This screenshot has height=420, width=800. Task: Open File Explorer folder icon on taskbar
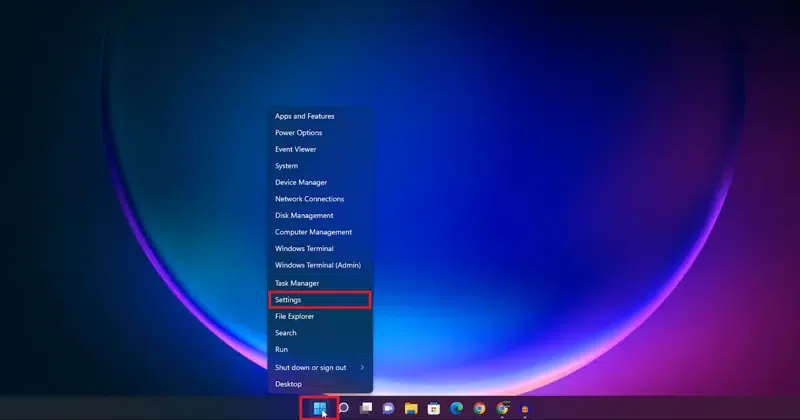pos(411,408)
